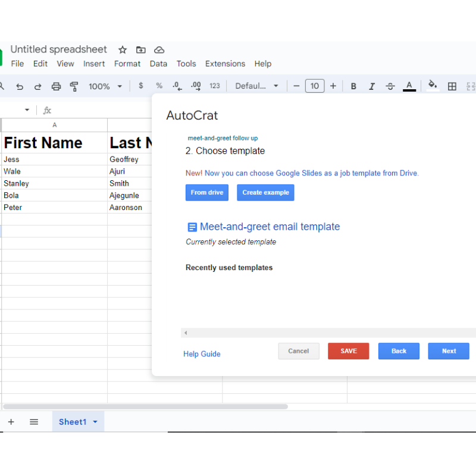Toggle italic formatting
This screenshot has width=476, height=476.
(x=371, y=86)
